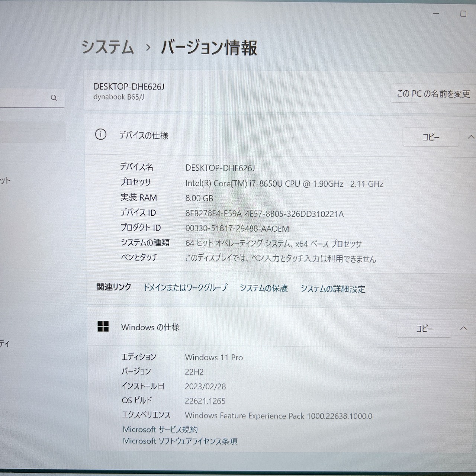Select install date 2023/02/28
476x476 pixels.
point(205,386)
